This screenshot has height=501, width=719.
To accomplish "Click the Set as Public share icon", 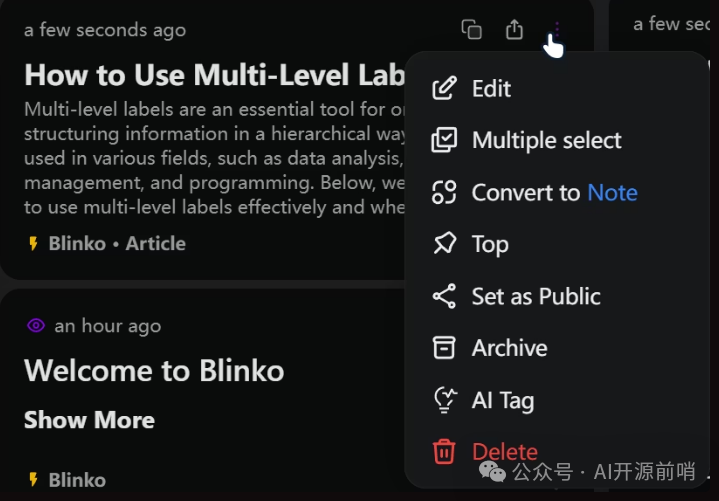I will tap(443, 297).
